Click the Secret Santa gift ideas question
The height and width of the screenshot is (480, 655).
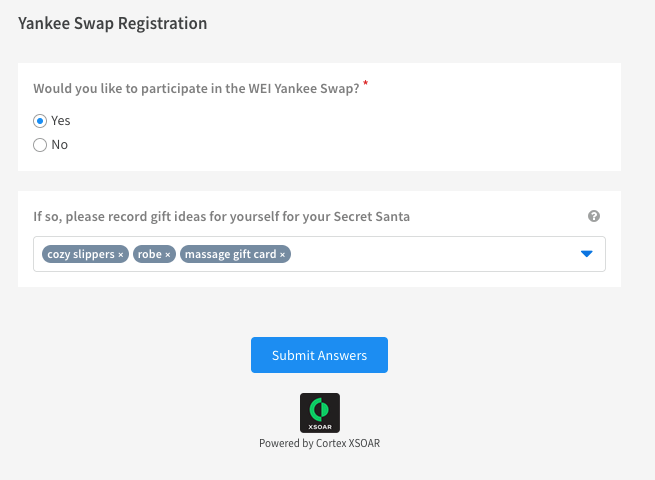click(221, 216)
